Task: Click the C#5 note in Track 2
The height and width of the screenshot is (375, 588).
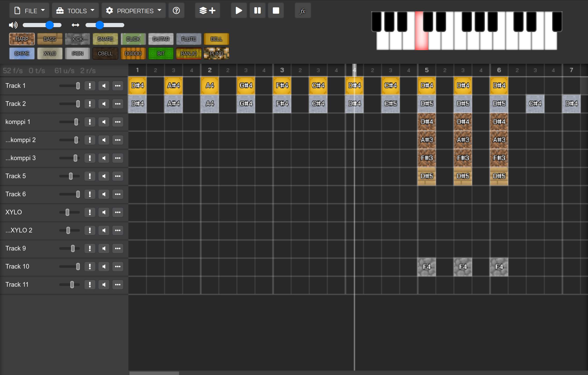Action: point(391,104)
